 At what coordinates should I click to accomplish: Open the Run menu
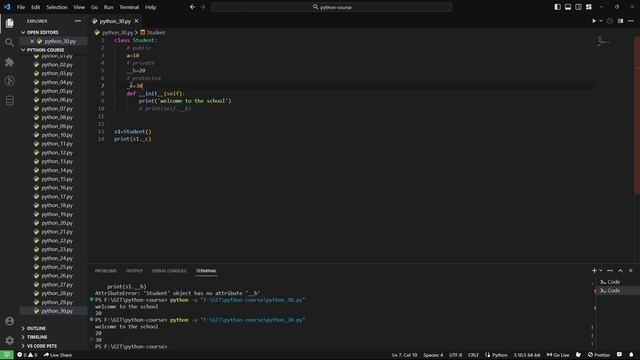[x=109, y=7]
